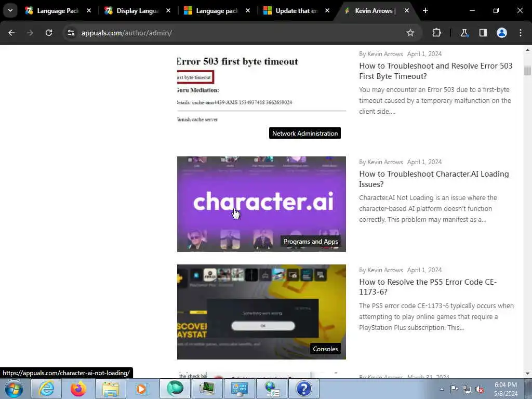Open the Windows Start menu orb
The image size is (532, 399).
tap(14, 389)
